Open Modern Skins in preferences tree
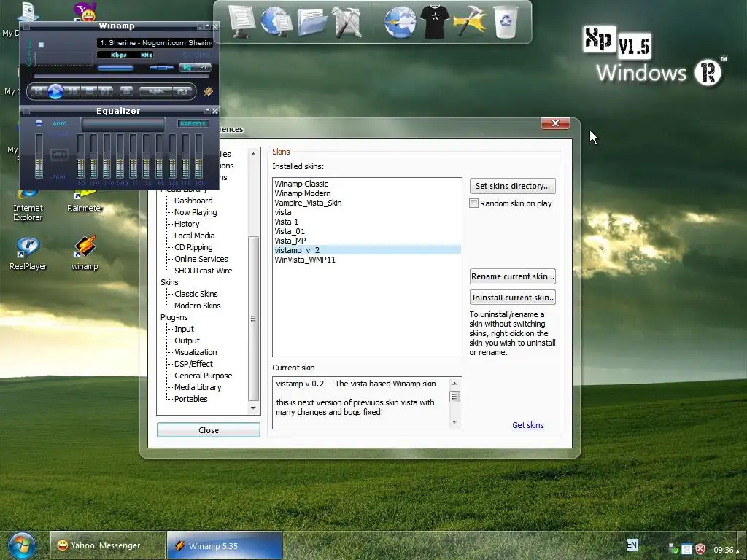 pos(197,306)
